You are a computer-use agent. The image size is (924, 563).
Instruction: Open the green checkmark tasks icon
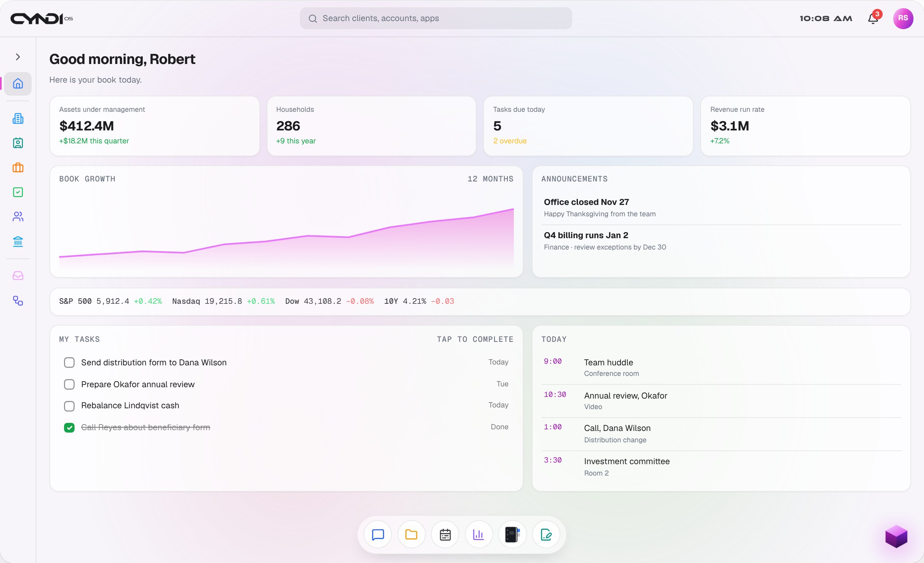tap(18, 192)
